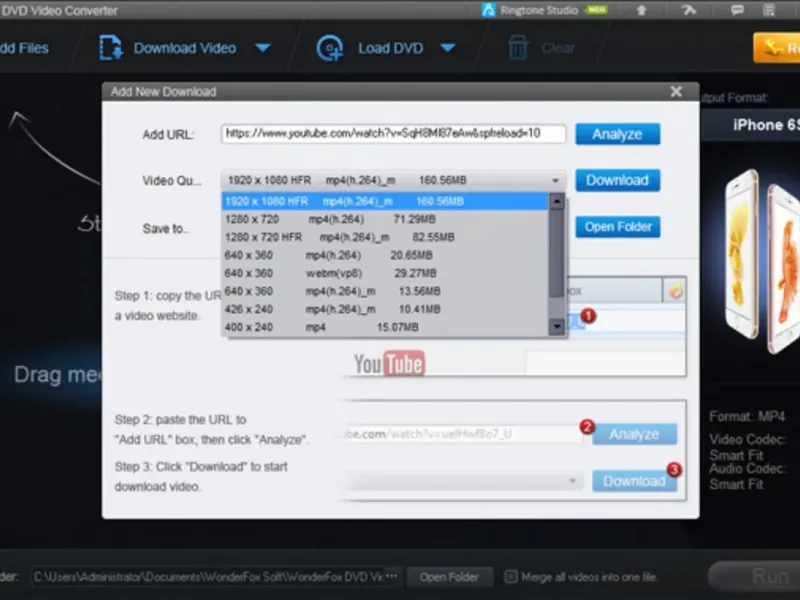
Task: Click the iPhone 6S output format header
Action: point(750,125)
